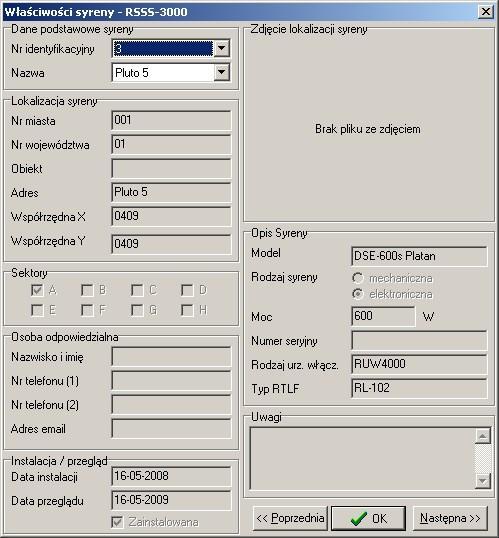
Task: Click the Instalacja / przegląd group label
Action: (x=59, y=461)
